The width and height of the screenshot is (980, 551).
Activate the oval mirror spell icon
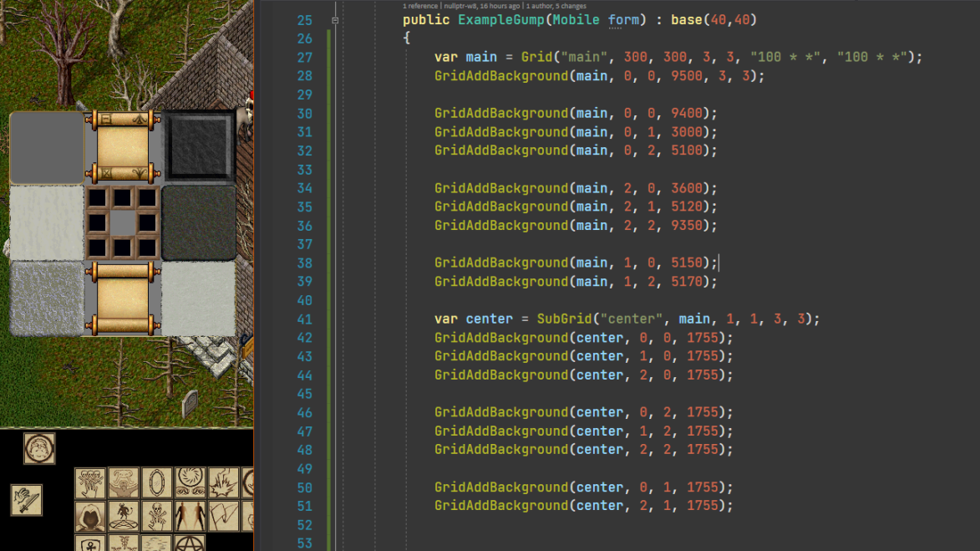(x=156, y=483)
